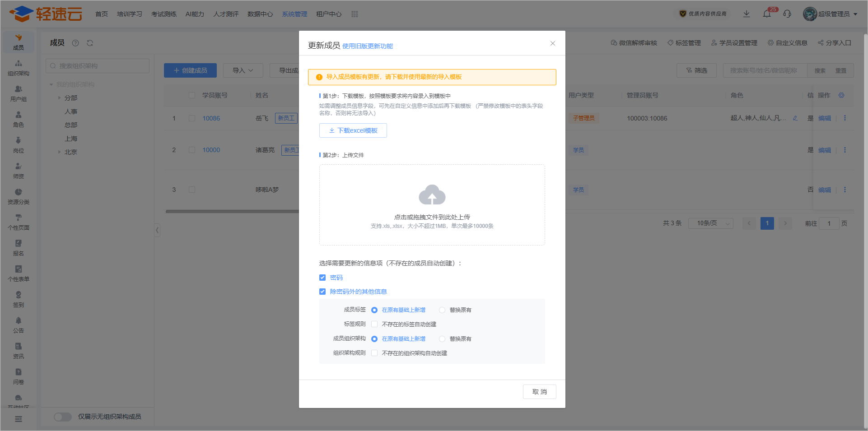Screen dimensions: 868x431
Task: Open the 10条/页 page size dropdown
Action: (710, 223)
